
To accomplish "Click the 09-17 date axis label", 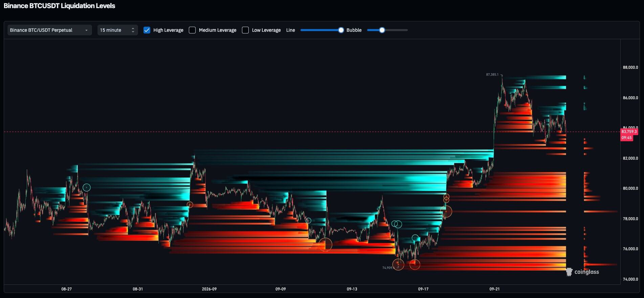I will tap(423, 289).
